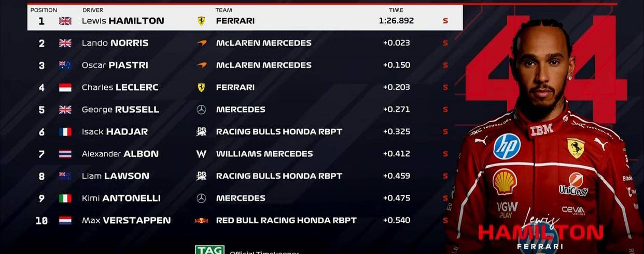644x254 pixels.
Task: Click the Italian flag next to Kimi Antonelli
Action: coord(65,198)
